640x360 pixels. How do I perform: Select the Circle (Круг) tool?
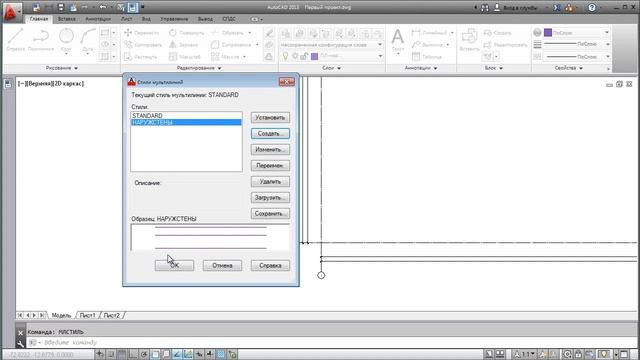(x=66, y=41)
